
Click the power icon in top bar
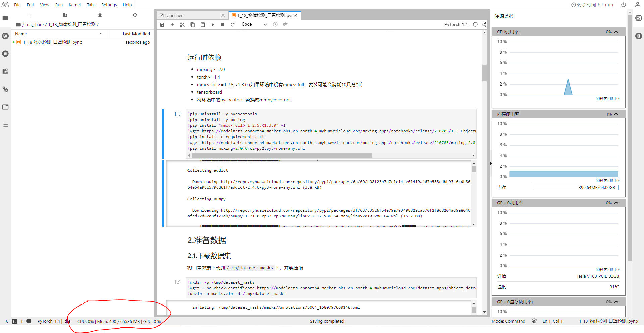click(x=624, y=5)
